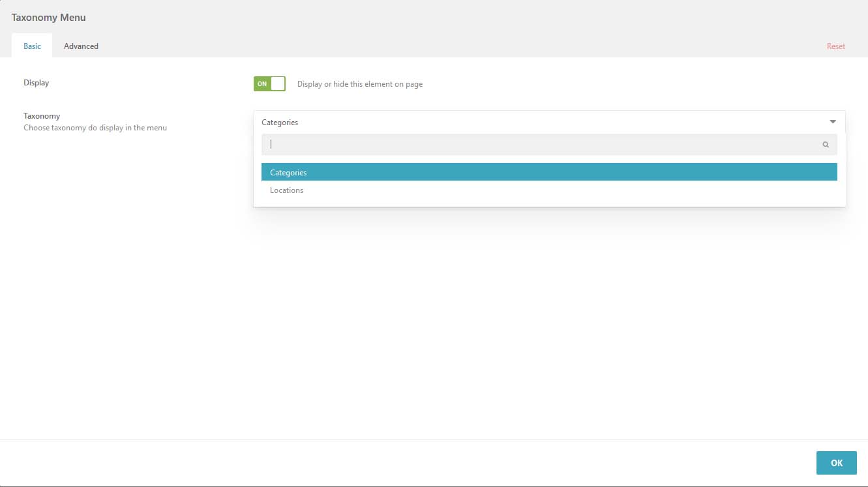
Task: Click the Reset link
Action: coord(835,46)
